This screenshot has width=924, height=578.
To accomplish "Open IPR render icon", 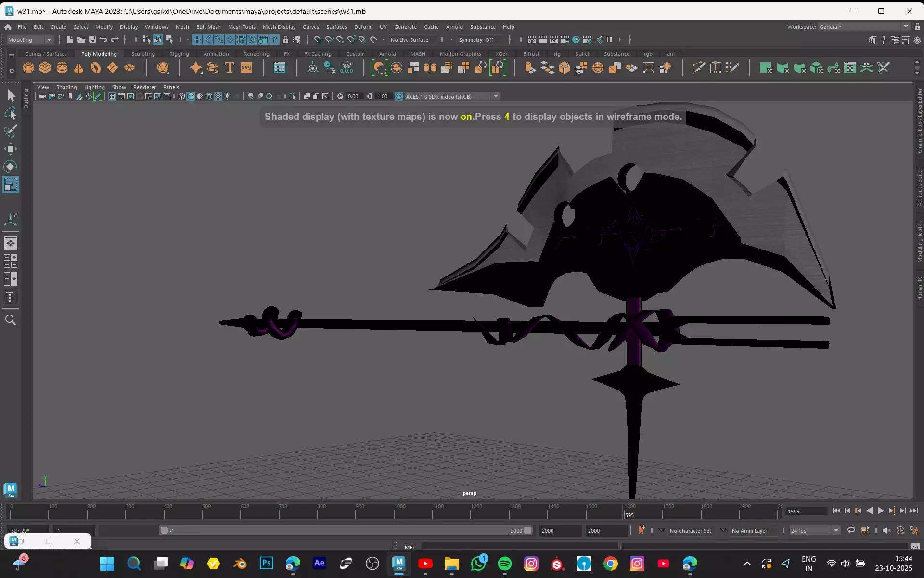I will pyautogui.click(x=554, y=39).
